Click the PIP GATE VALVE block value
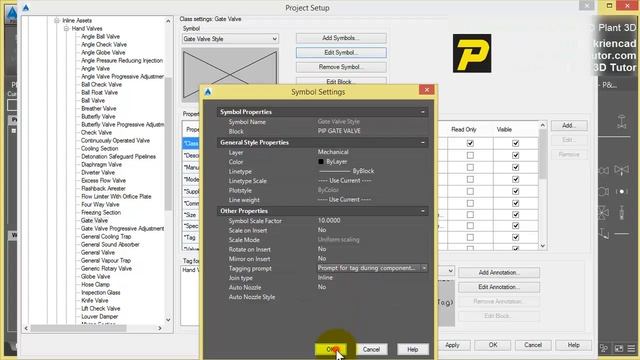Image resolution: width=640 pixels, height=360 pixels. (339, 131)
